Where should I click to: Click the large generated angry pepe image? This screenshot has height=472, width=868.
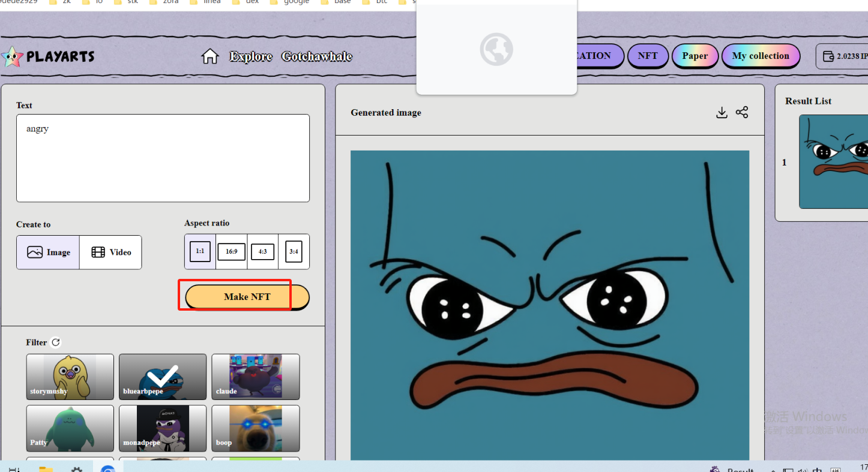550,305
